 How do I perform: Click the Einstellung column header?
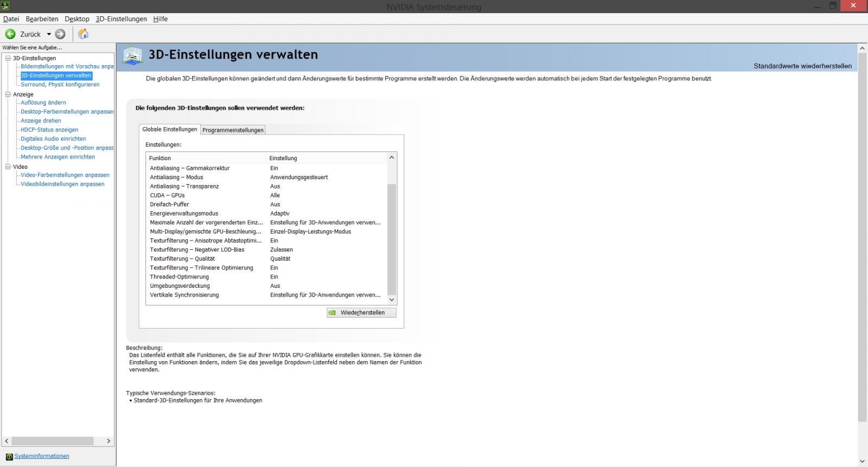point(327,158)
